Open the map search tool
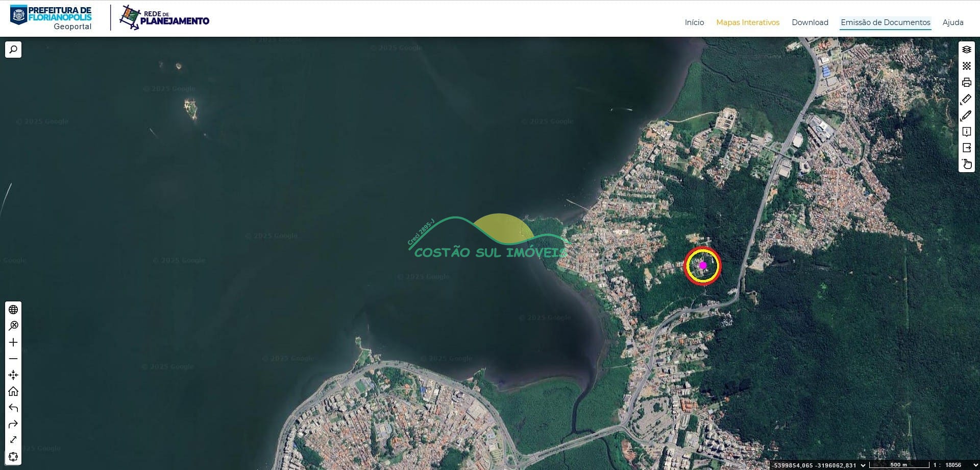Image resolution: width=980 pixels, height=470 pixels. 13,50
